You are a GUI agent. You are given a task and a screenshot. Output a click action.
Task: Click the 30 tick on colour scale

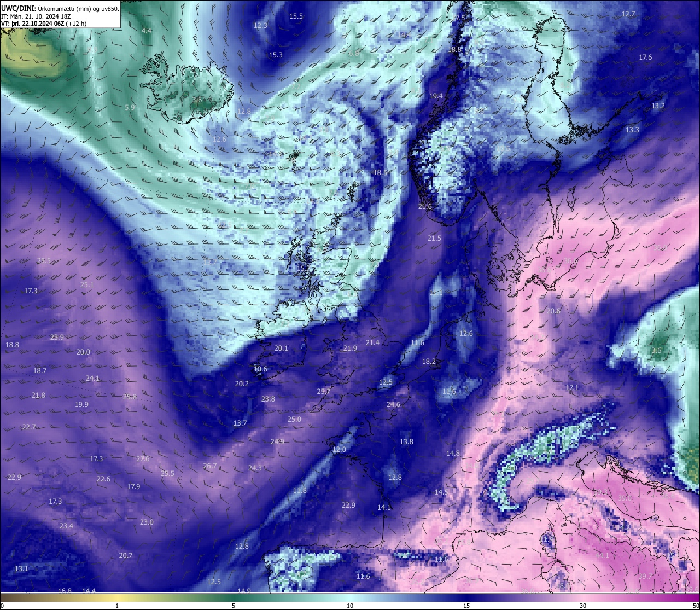[x=583, y=606]
